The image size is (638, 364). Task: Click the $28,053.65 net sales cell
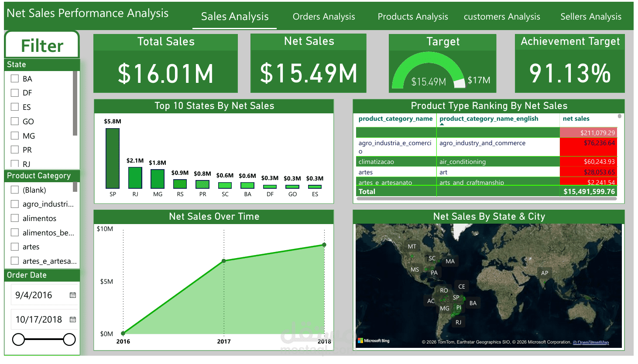click(x=588, y=172)
